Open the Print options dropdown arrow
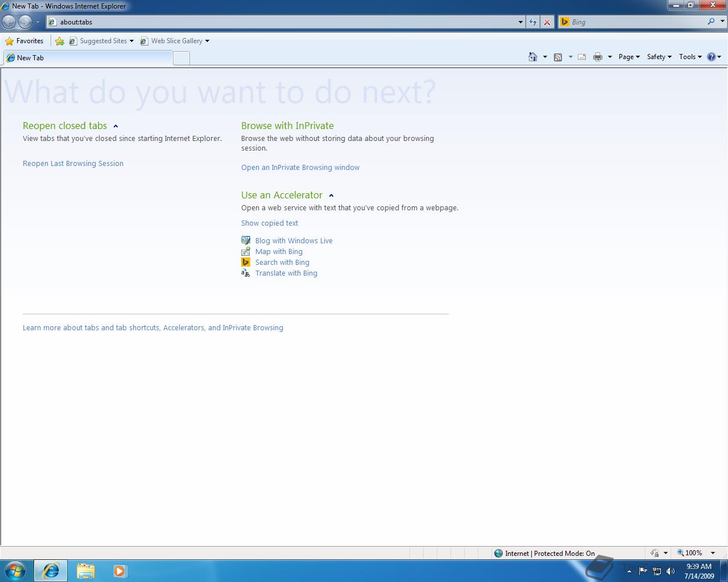728x582 pixels. tap(610, 57)
